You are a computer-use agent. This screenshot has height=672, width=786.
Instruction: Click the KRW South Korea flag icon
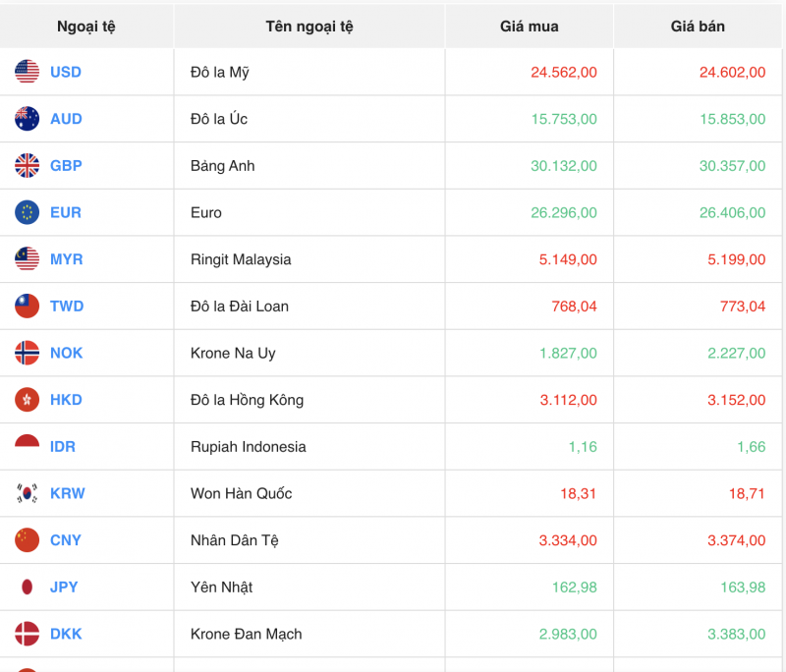(x=25, y=493)
